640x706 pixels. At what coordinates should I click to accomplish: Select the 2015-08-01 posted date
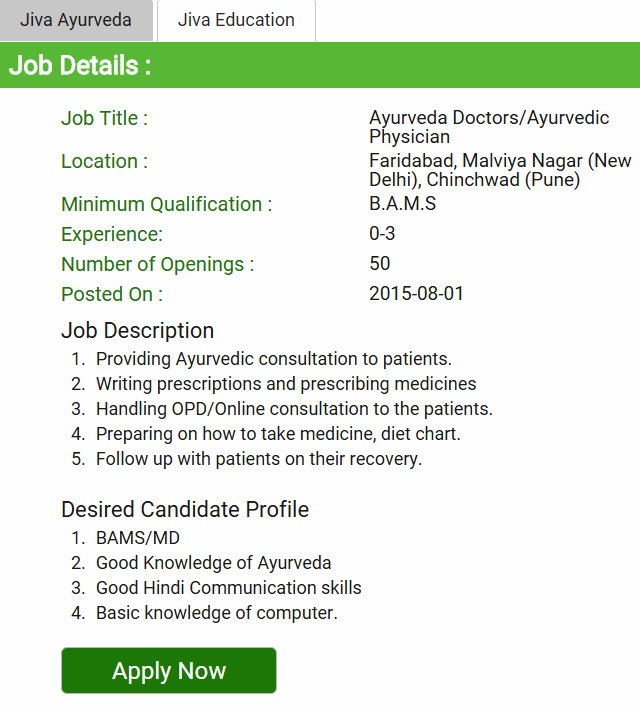[416, 294]
